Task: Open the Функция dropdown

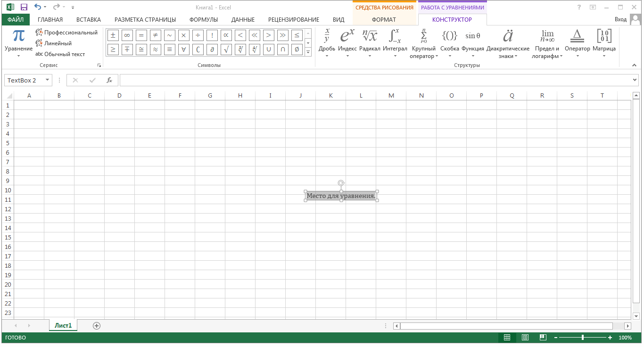Action: (473, 43)
